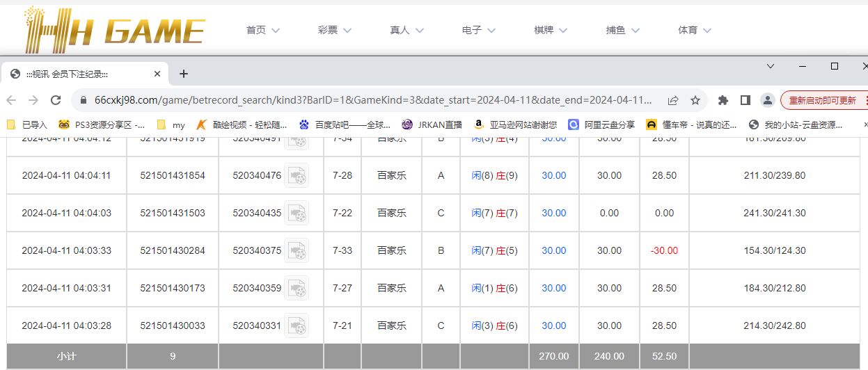Expand the 体育 navigation dropdown

tap(695, 31)
